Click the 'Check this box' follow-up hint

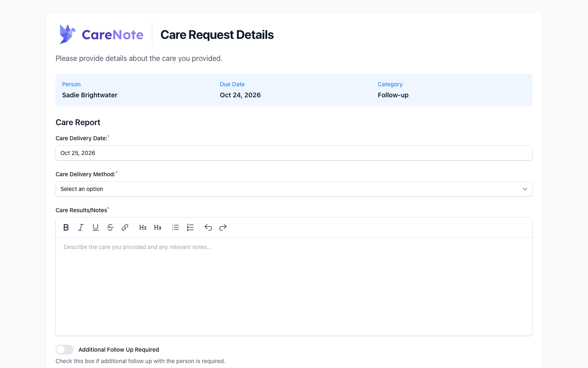[x=140, y=361]
